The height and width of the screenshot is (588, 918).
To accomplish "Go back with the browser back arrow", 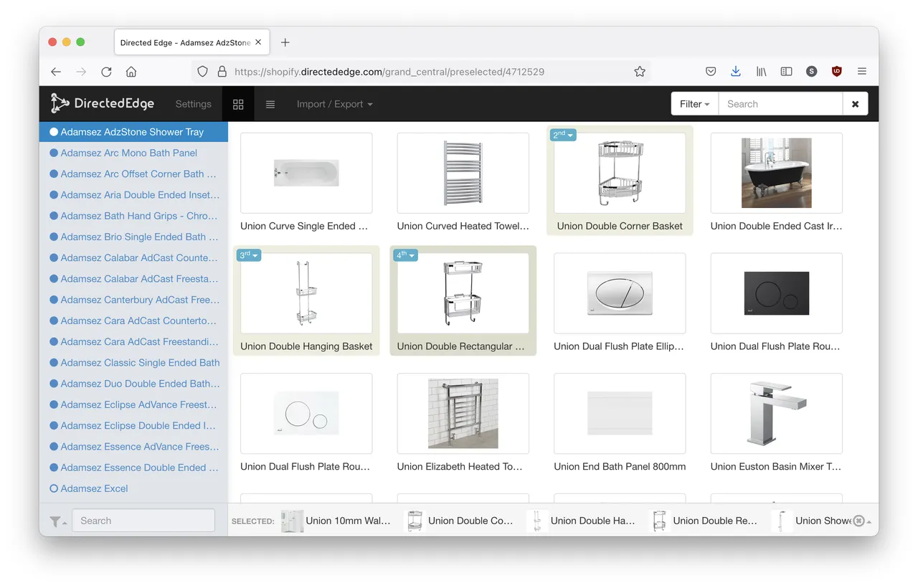I will 56,72.
